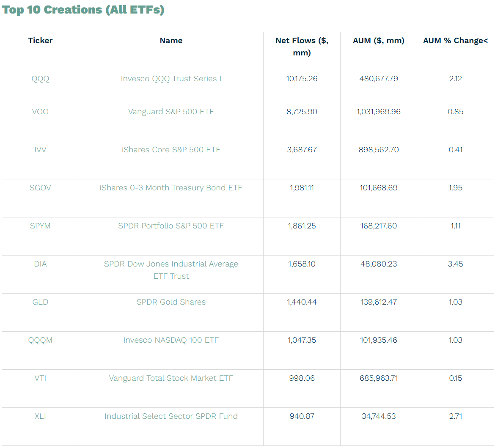Open the XLI ticker link
The width and height of the screenshot is (495, 448).
(x=40, y=416)
